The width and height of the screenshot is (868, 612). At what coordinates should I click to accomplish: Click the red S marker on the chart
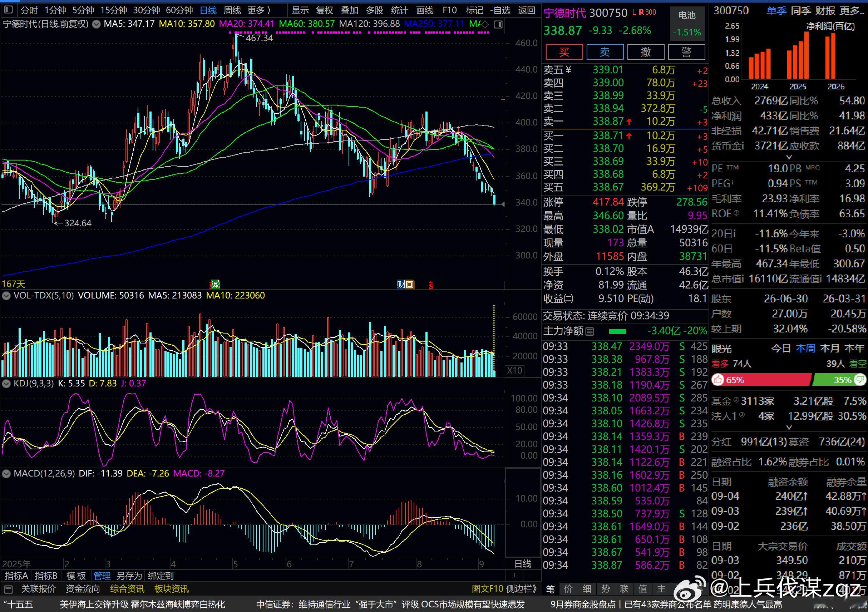[430, 285]
